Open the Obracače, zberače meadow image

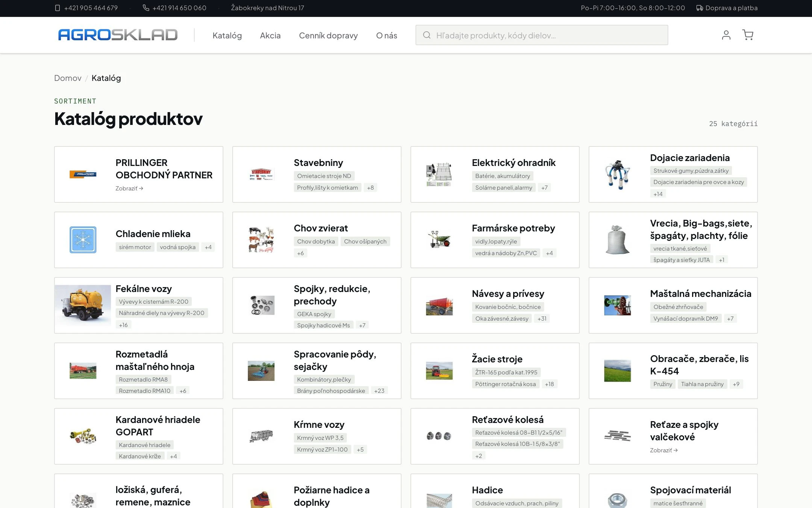(618, 371)
